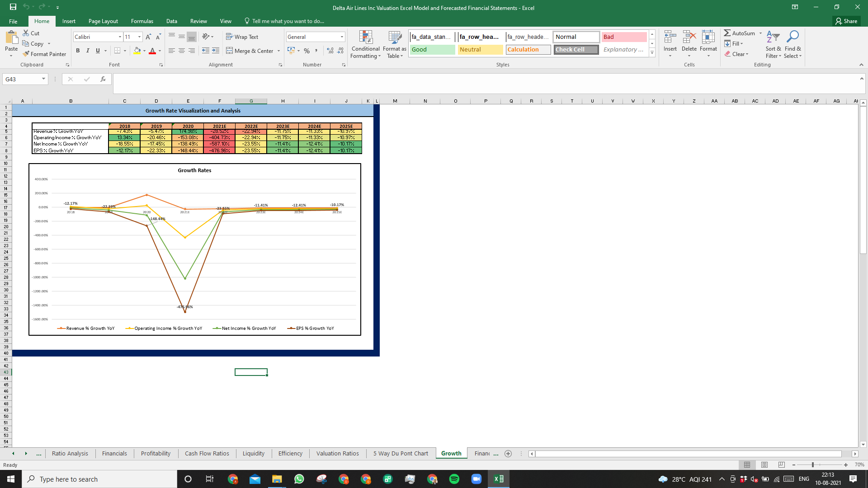Open the Valuation Ratios sheet tab

point(338,454)
